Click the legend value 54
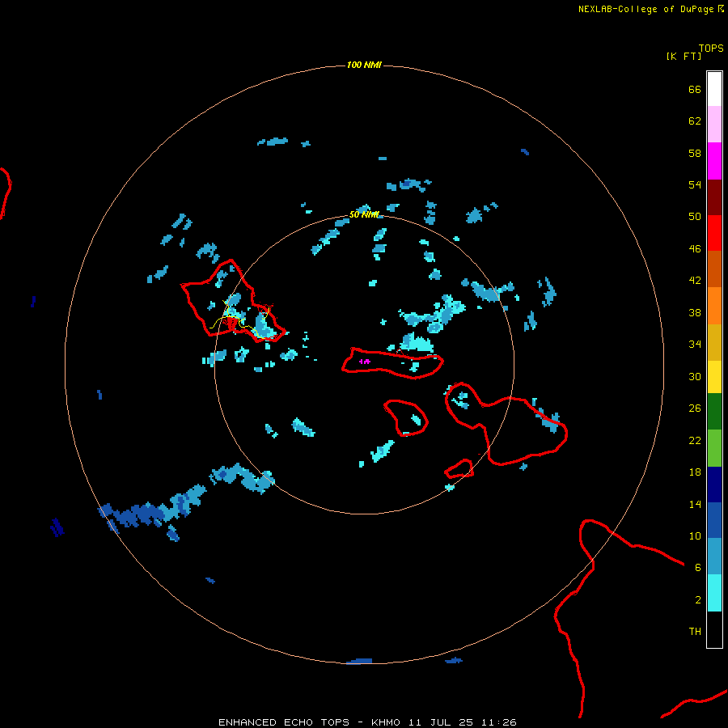Screen dimensions: 728x728 click(x=695, y=184)
